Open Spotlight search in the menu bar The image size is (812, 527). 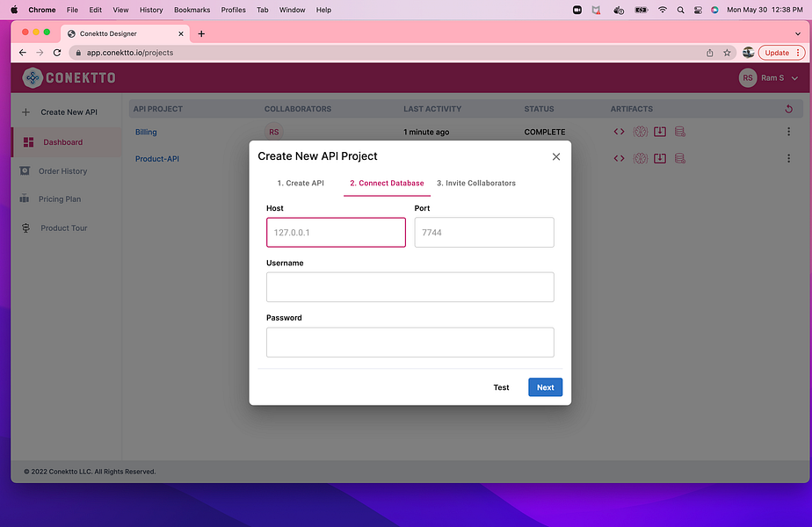pyautogui.click(x=680, y=10)
